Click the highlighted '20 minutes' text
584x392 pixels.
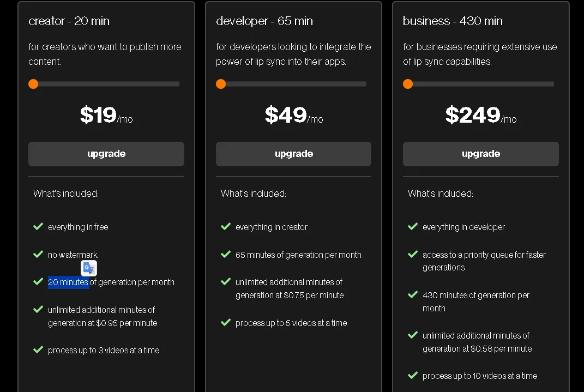point(68,282)
